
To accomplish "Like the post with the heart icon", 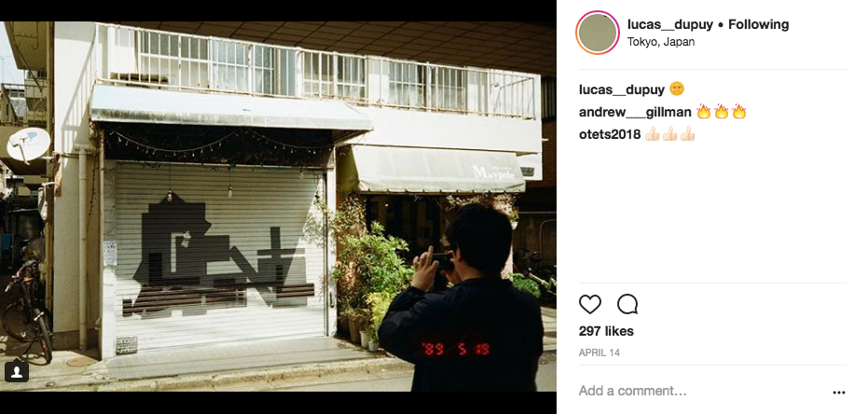I will click(589, 304).
